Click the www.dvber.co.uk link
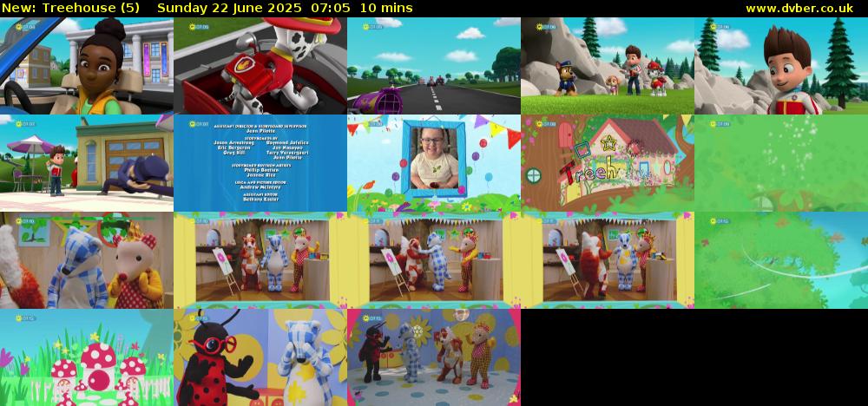Viewport: 868px width, 406px height. point(799,9)
